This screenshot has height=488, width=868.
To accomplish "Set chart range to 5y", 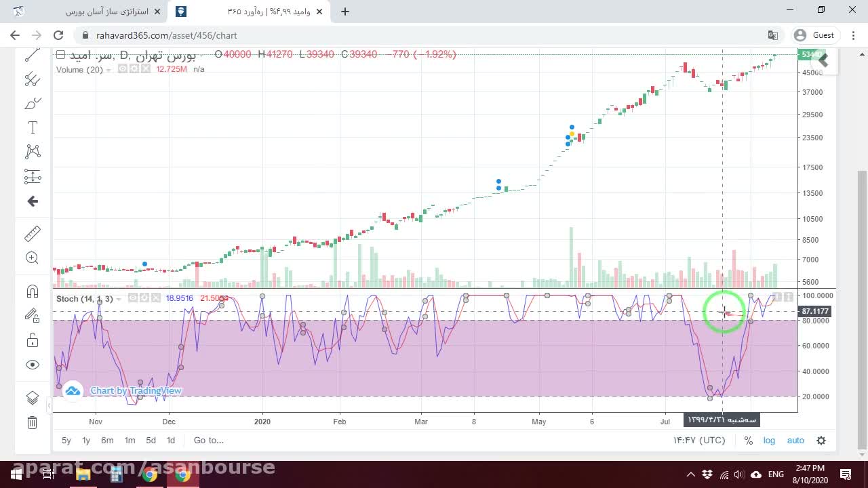I will pos(66,441).
